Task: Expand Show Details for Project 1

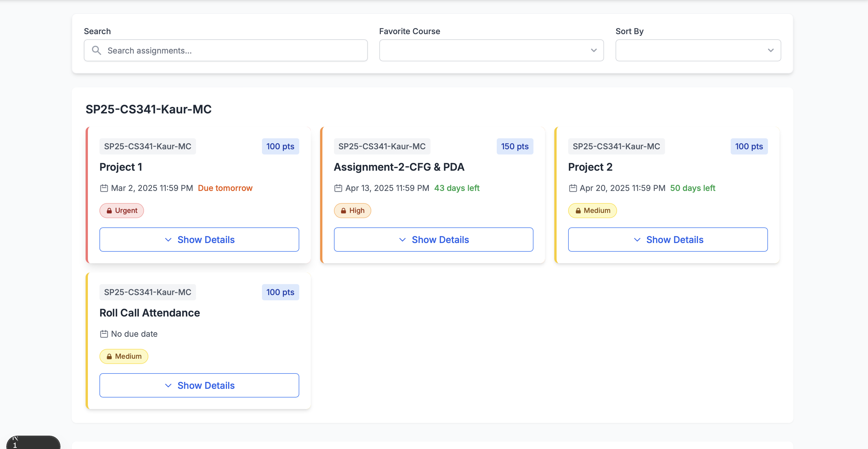Action: 199,239
